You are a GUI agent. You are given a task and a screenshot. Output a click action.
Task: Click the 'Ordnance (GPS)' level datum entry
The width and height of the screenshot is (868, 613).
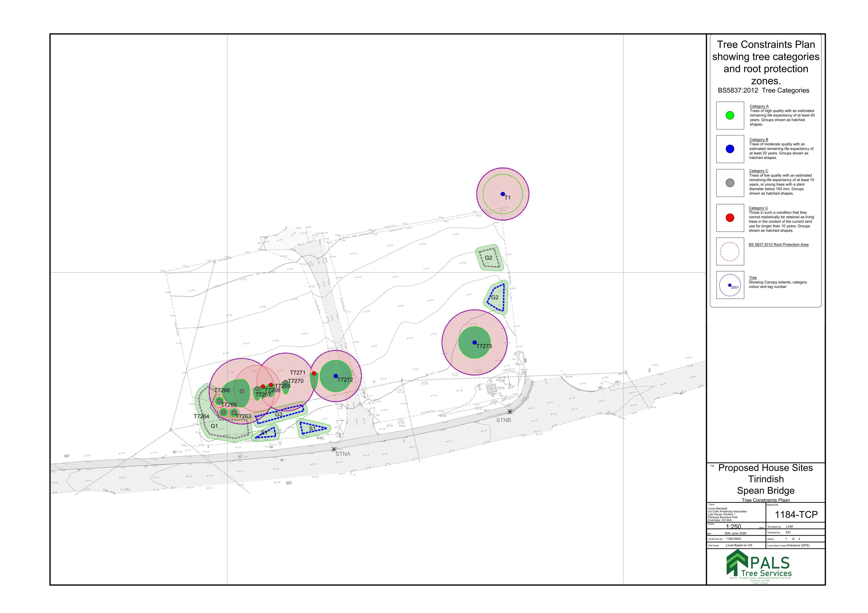click(x=798, y=545)
